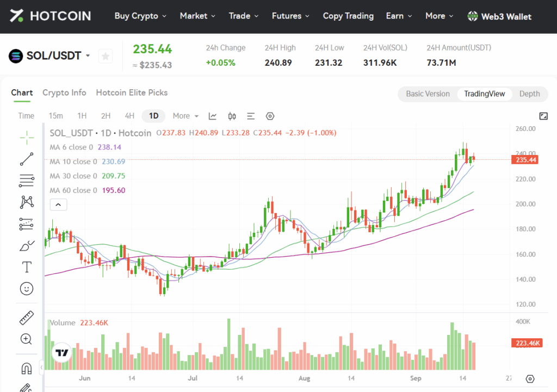Toggle favorite star for SOL/USDT
The width and height of the screenshot is (557, 392).
pyautogui.click(x=106, y=56)
